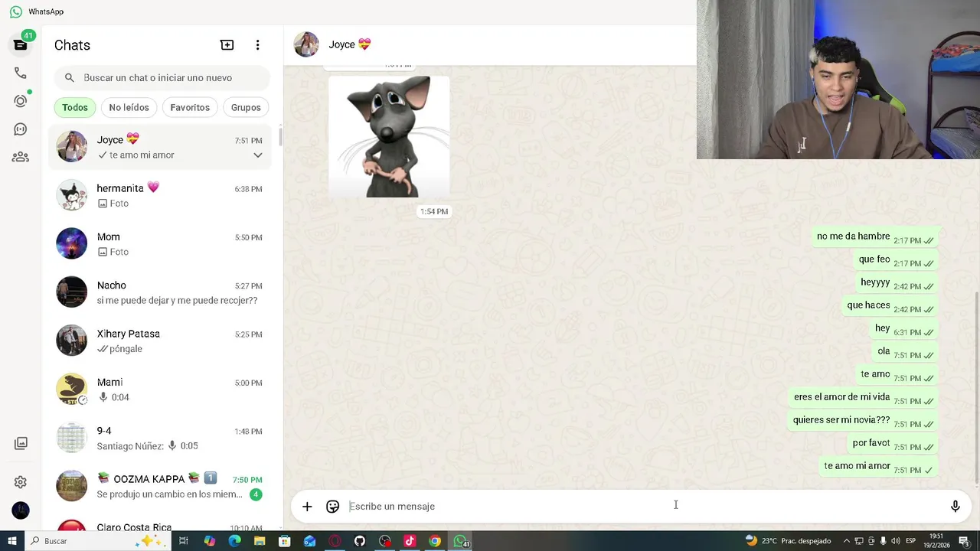The width and height of the screenshot is (980, 551).
Task: Open the Chats section in the sidebar
Action: (x=21, y=44)
